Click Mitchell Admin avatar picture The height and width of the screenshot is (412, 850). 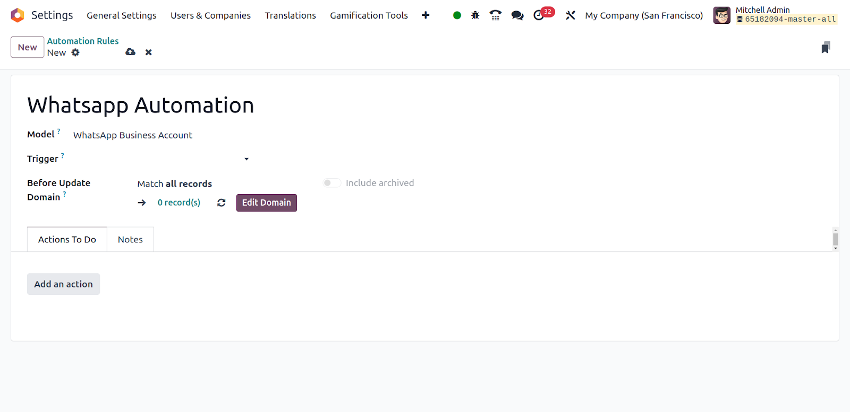point(722,15)
